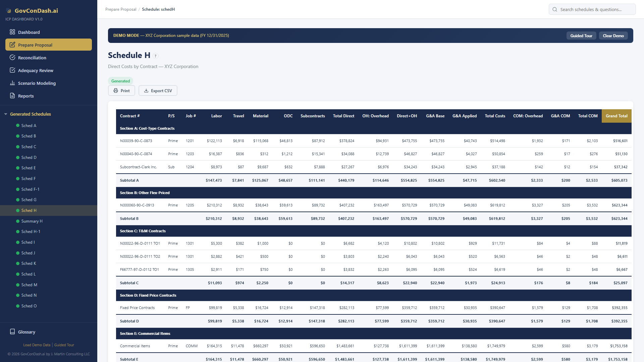The image size is (644, 362).
Task: Open Sched H-1 in sidebar
Action: 31,232
